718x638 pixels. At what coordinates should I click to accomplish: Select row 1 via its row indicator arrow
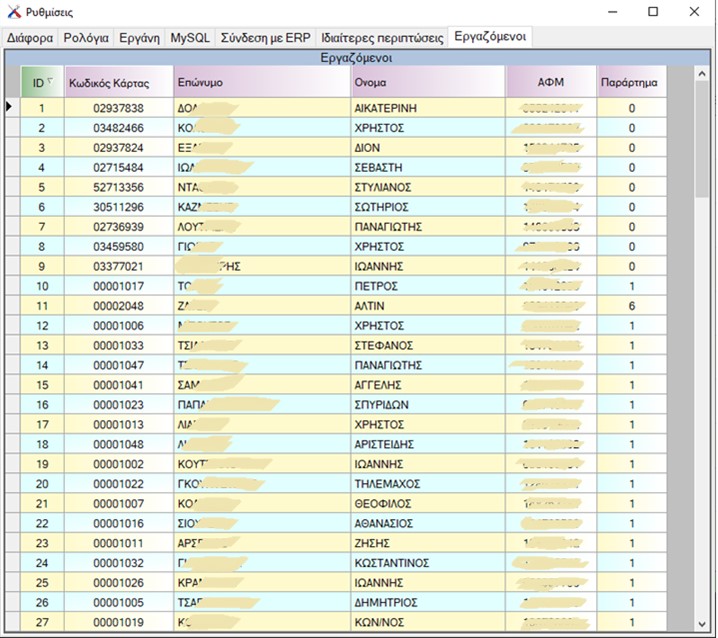pos(11,107)
